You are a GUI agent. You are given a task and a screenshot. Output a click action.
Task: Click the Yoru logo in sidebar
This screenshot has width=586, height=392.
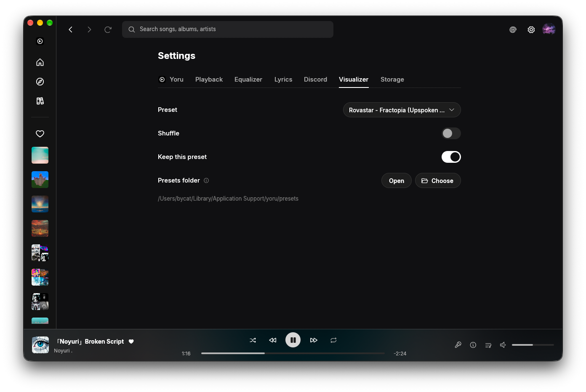pyautogui.click(x=40, y=41)
